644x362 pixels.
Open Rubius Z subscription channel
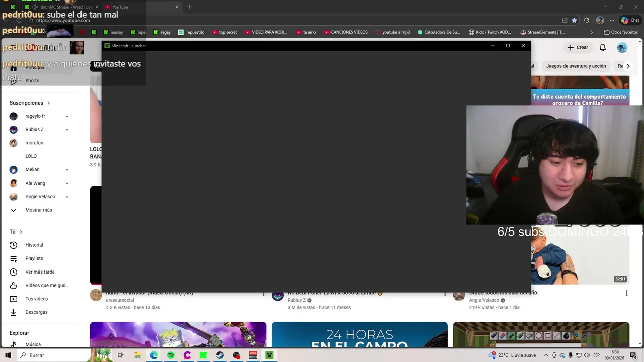40,129
